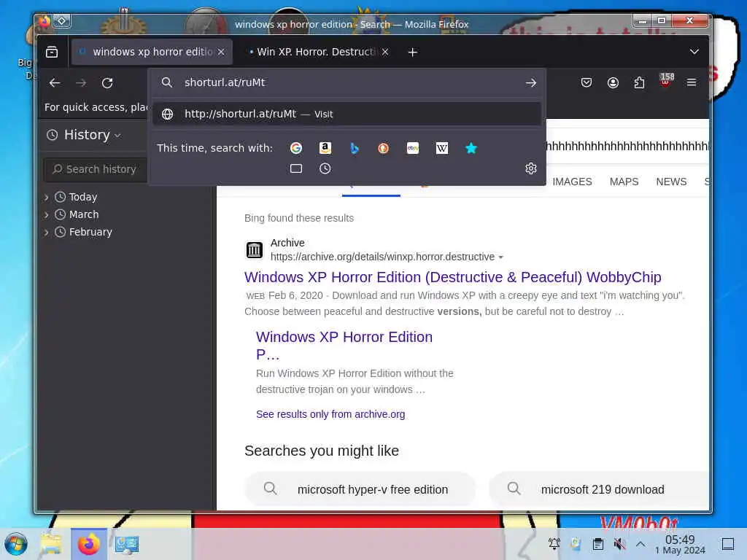Open the Action Center tray button
The width and height of the screenshot is (747, 560).
click(x=728, y=544)
